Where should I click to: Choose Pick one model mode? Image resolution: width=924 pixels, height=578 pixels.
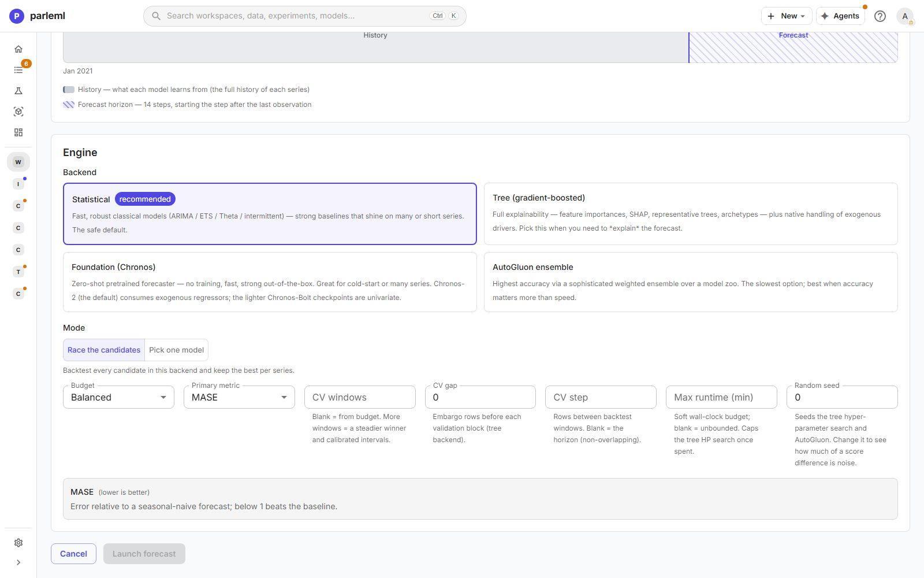point(176,350)
